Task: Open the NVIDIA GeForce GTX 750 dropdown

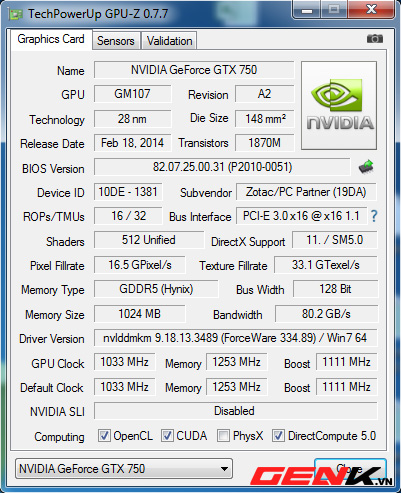Action: point(124,469)
